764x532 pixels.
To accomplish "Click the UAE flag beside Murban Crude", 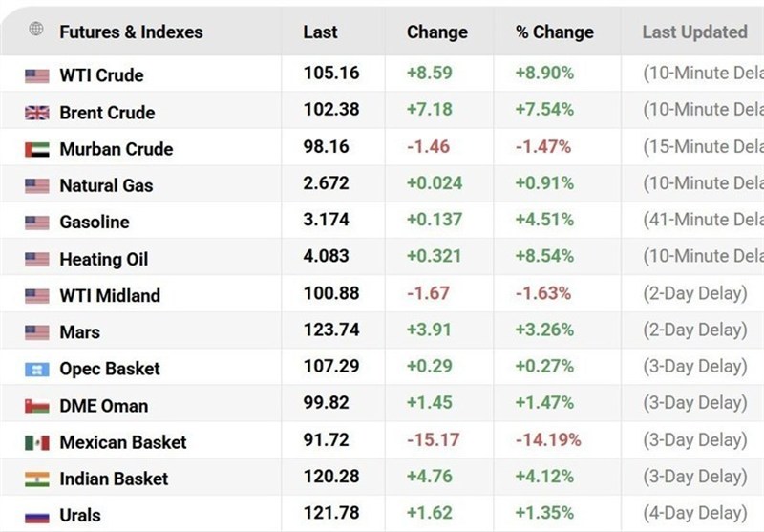I will click(x=37, y=149).
